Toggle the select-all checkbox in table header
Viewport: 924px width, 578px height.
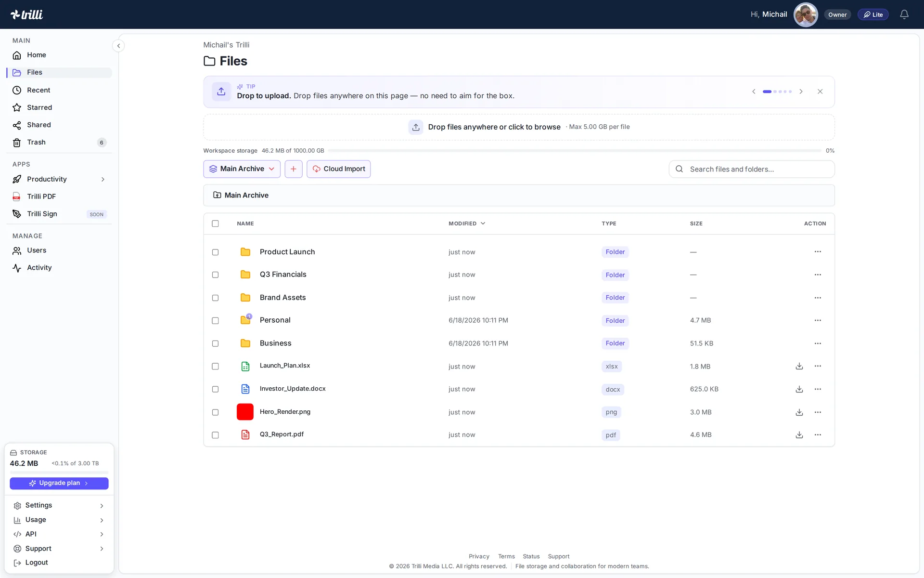(x=215, y=223)
